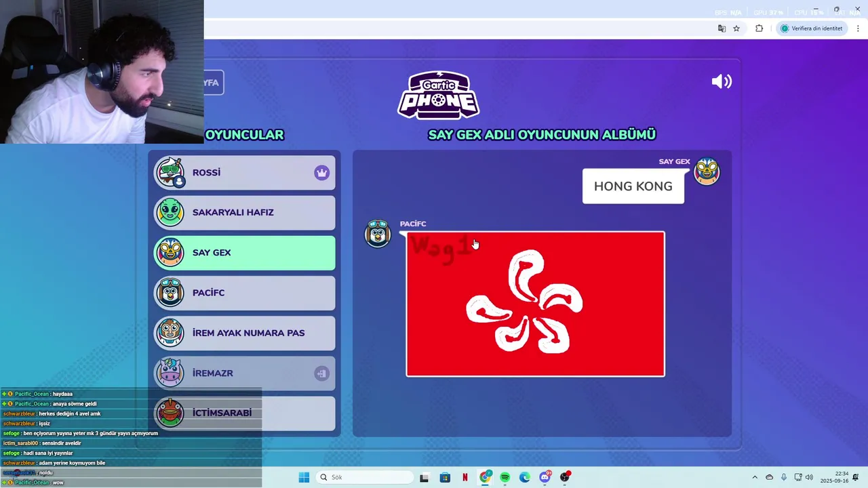Click in the taskbar Sök search field

coord(366,477)
